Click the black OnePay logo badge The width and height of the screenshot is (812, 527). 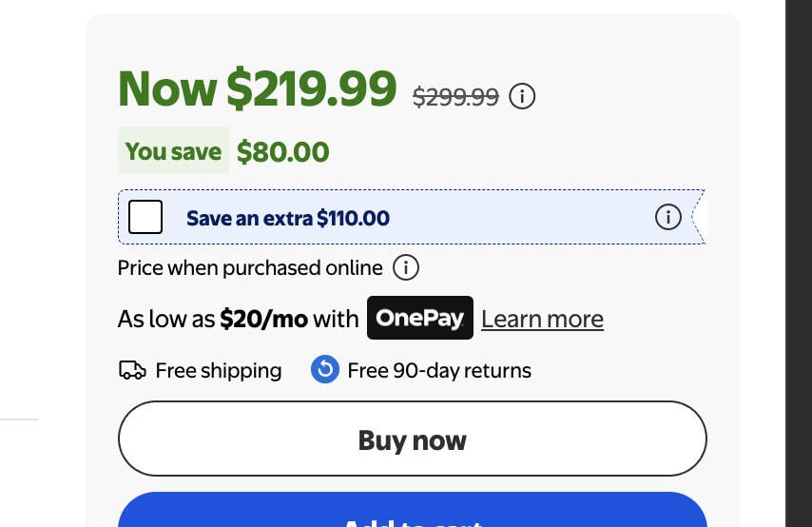420,318
